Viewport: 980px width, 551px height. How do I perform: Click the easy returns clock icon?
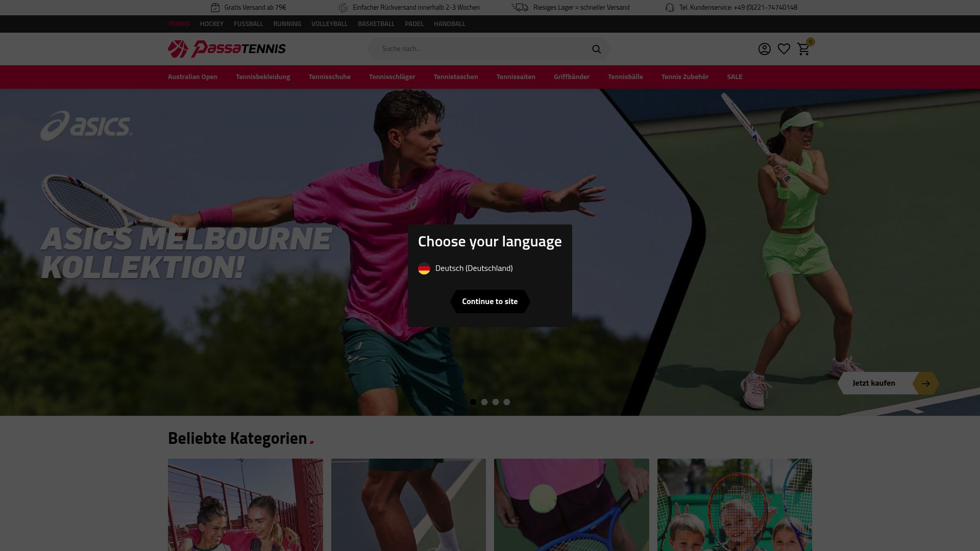pos(344,8)
